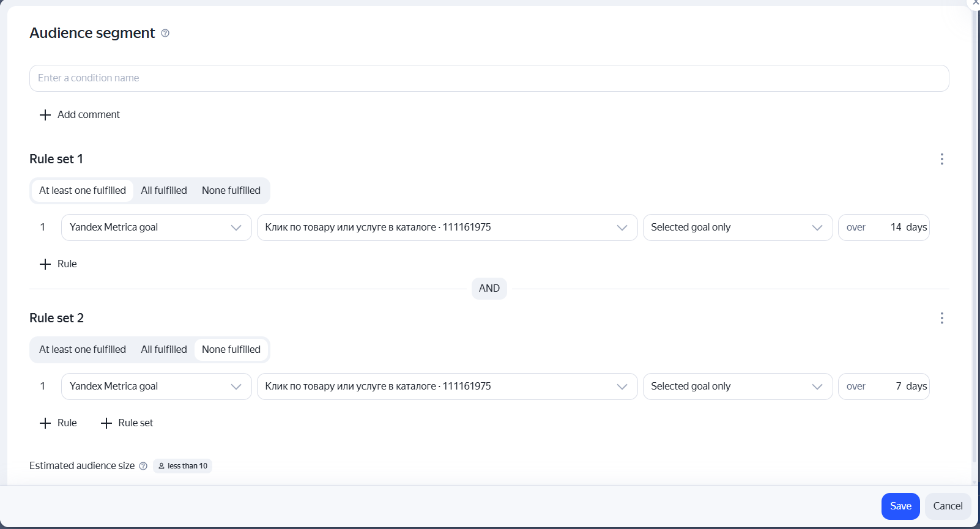Viewport: 980px width, 529px height.
Task: Save the audience segment
Action: click(900, 506)
